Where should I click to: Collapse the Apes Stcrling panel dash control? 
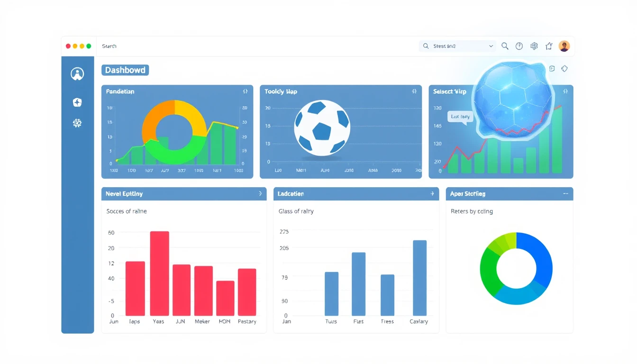(x=565, y=194)
